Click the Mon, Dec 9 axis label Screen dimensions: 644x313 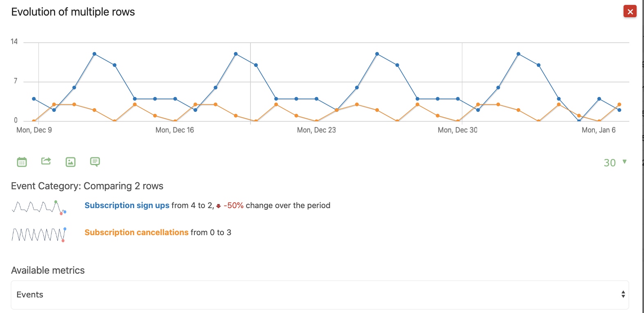point(34,130)
